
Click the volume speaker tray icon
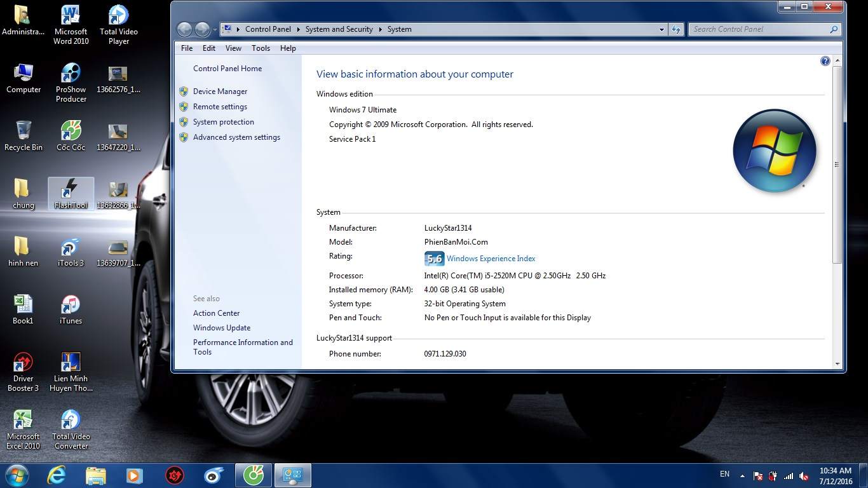point(804,475)
